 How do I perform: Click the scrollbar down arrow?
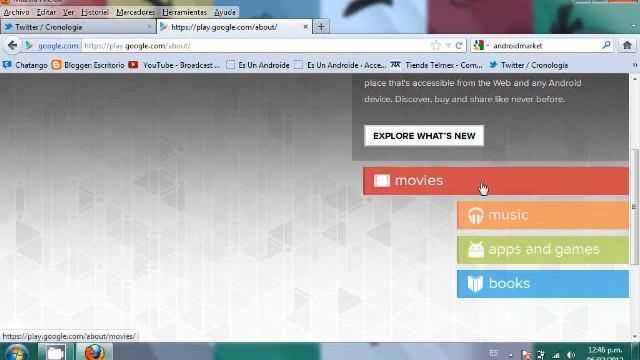(x=635, y=337)
